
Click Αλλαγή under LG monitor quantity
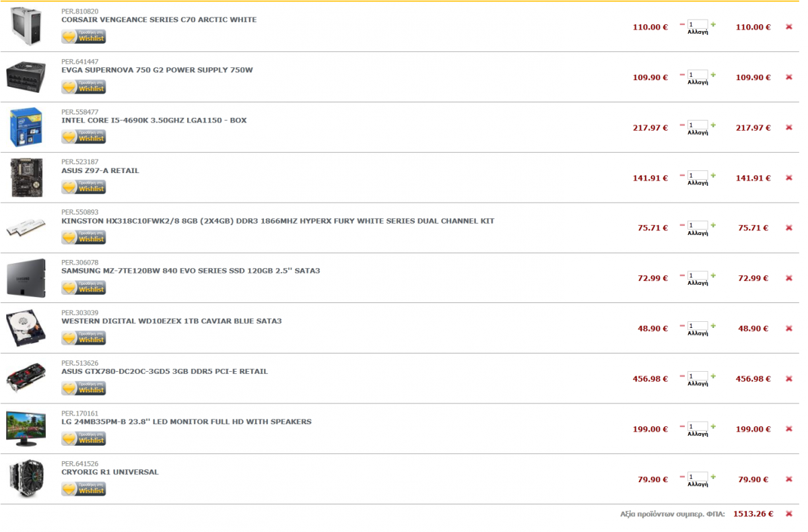(698, 435)
